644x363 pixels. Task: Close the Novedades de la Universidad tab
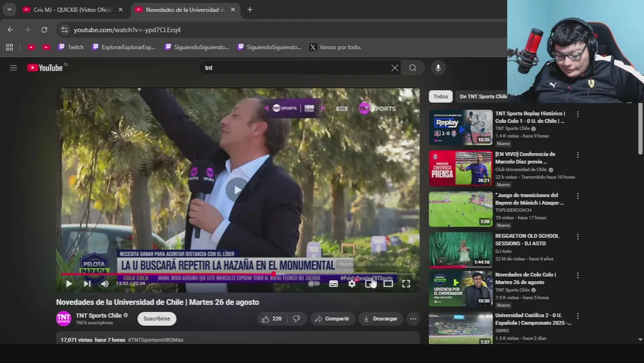[x=233, y=10]
